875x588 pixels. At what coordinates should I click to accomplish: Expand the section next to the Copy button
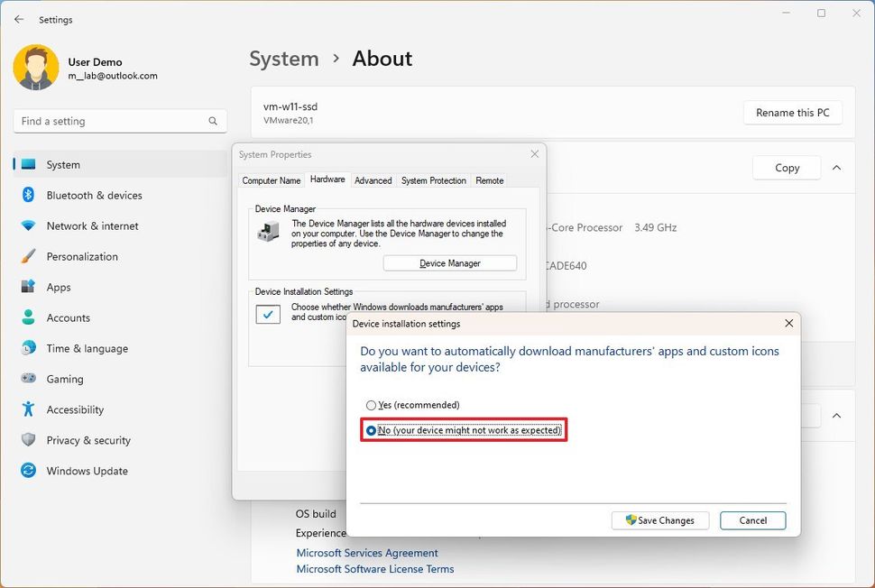(x=835, y=168)
